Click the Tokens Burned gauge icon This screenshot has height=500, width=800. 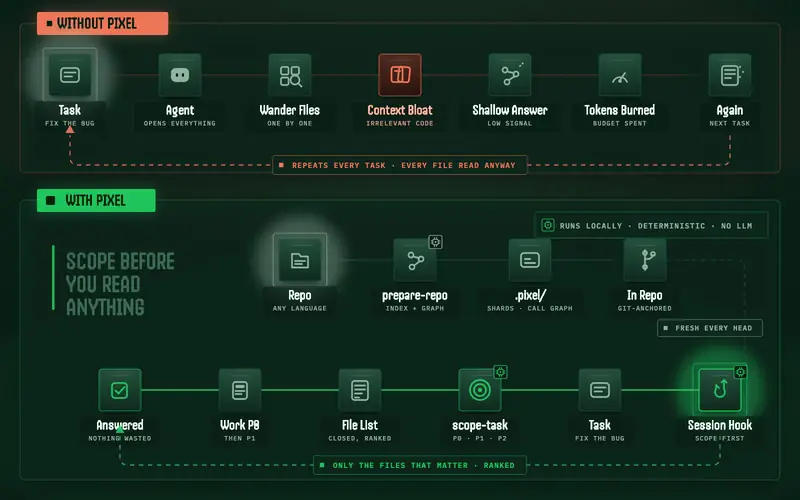[x=620, y=75]
